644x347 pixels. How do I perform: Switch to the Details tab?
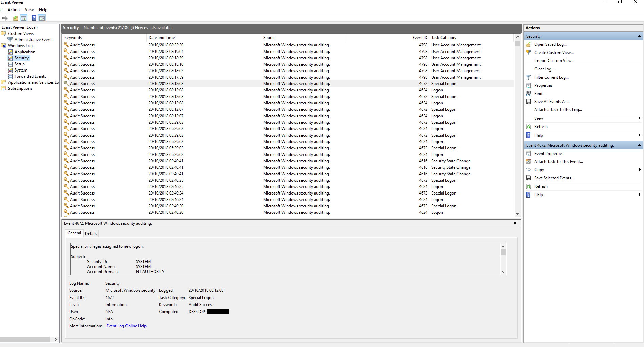[x=91, y=234]
